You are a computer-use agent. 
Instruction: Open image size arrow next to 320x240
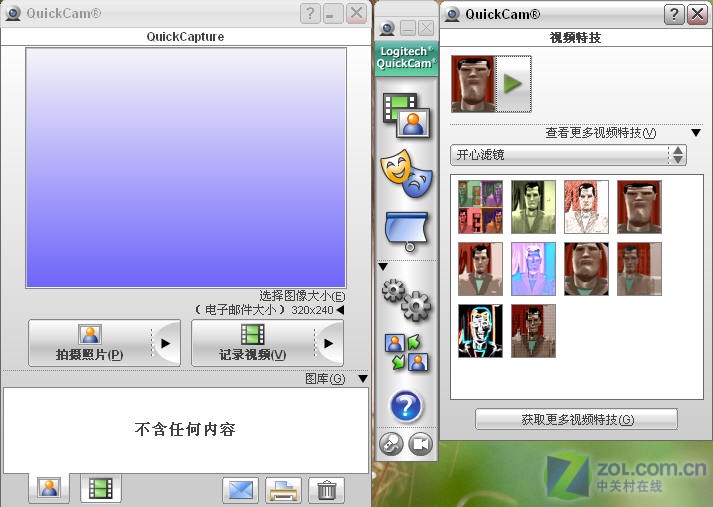click(x=341, y=310)
